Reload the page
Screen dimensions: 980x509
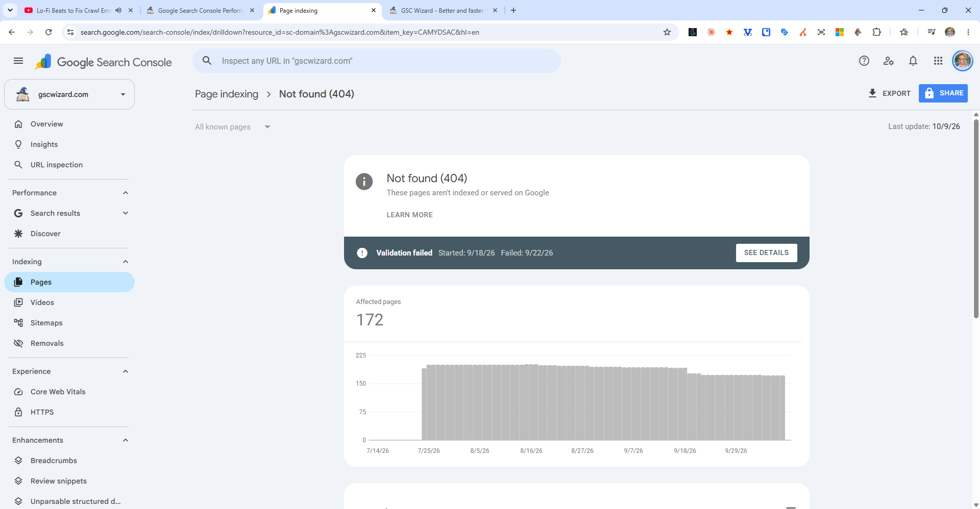tap(48, 32)
